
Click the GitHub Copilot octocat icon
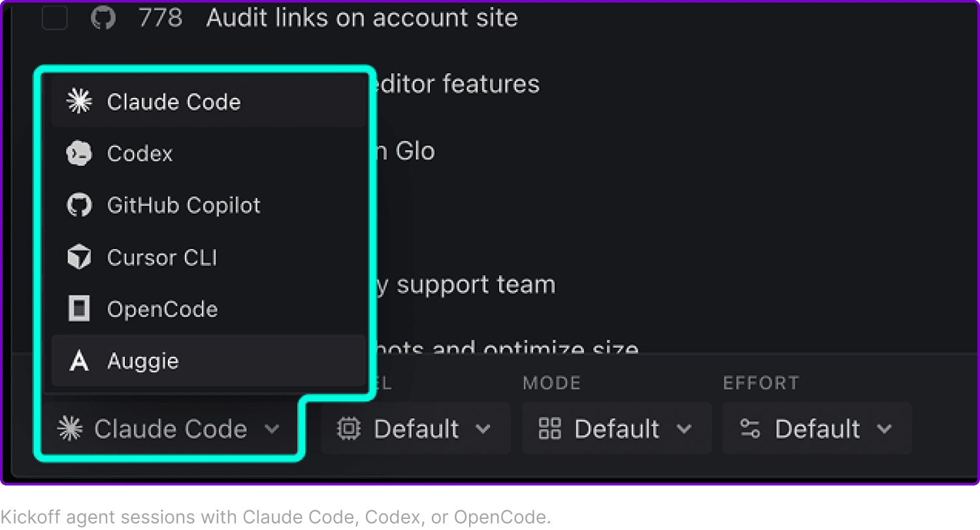(79, 205)
